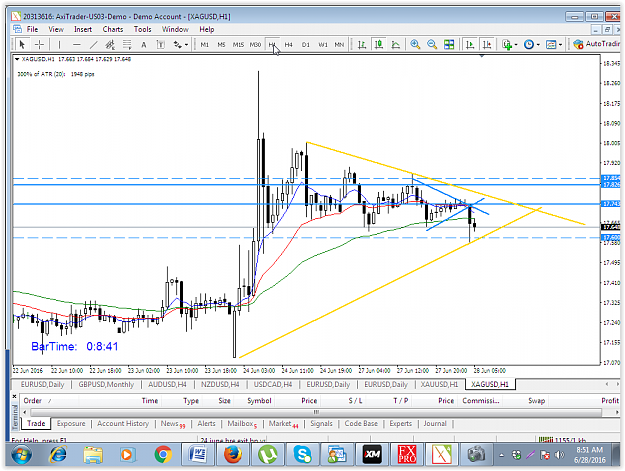The width and height of the screenshot is (625, 471).
Task: Toggle chart auto scroll
Action: (470, 44)
